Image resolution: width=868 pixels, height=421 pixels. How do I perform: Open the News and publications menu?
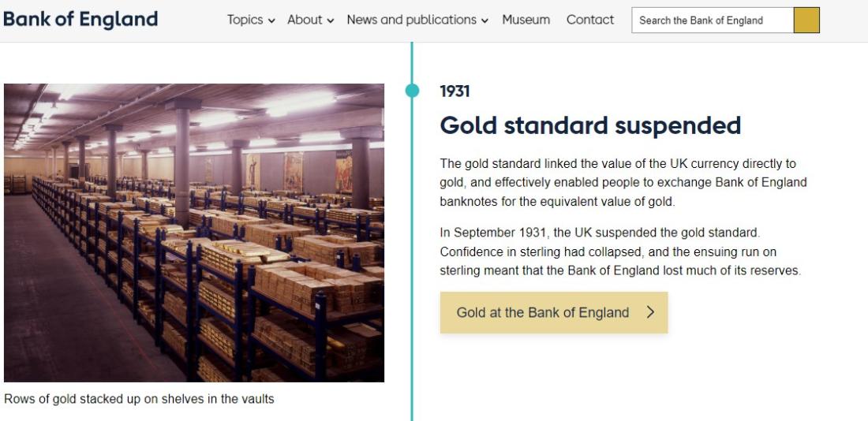click(x=411, y=20)
